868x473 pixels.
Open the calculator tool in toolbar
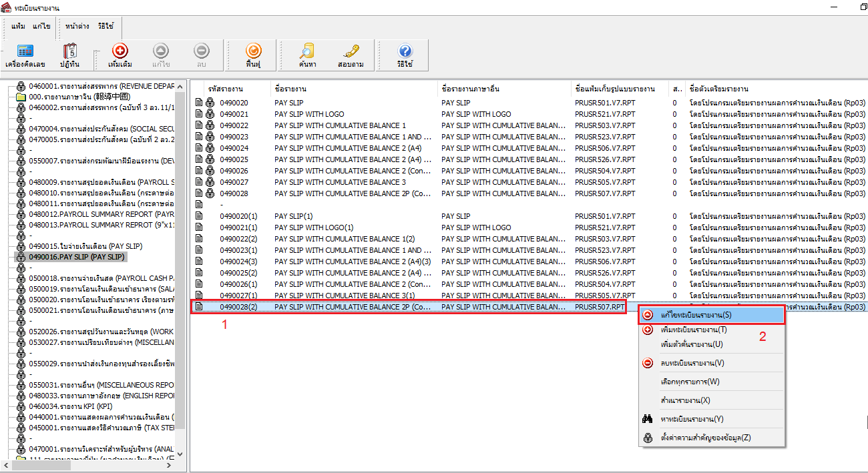point(25,55)
